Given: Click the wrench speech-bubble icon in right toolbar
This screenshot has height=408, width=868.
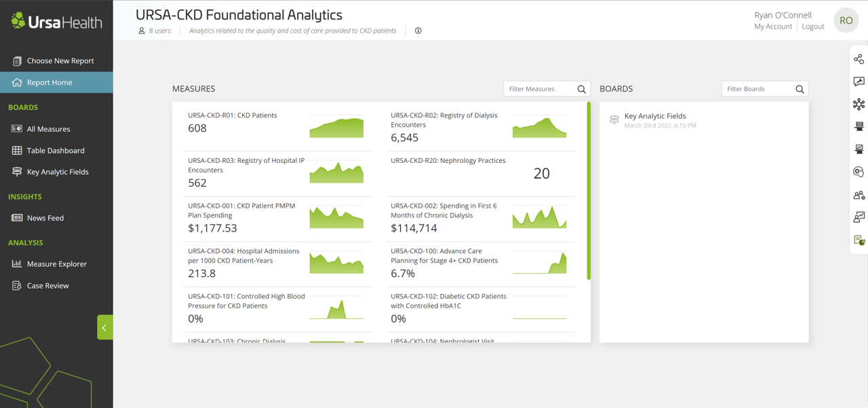Looking at the screenshot, I should click(x=859, y=81).
